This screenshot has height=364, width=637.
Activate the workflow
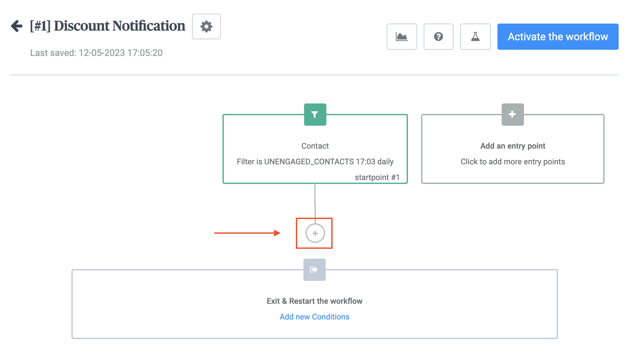557,37
